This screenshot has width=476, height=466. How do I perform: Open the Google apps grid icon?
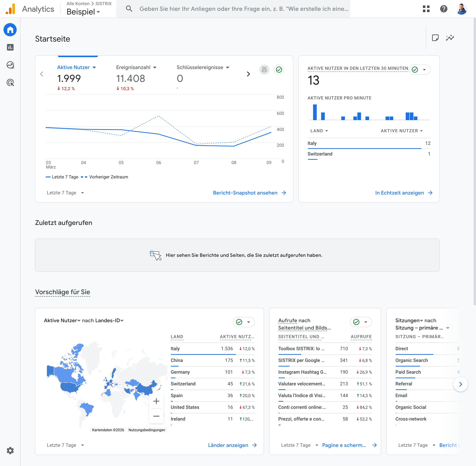tap(426, 9)
